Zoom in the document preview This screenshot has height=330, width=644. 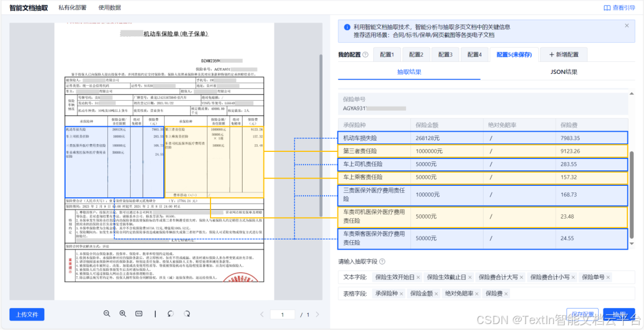[x=122, y=313]
